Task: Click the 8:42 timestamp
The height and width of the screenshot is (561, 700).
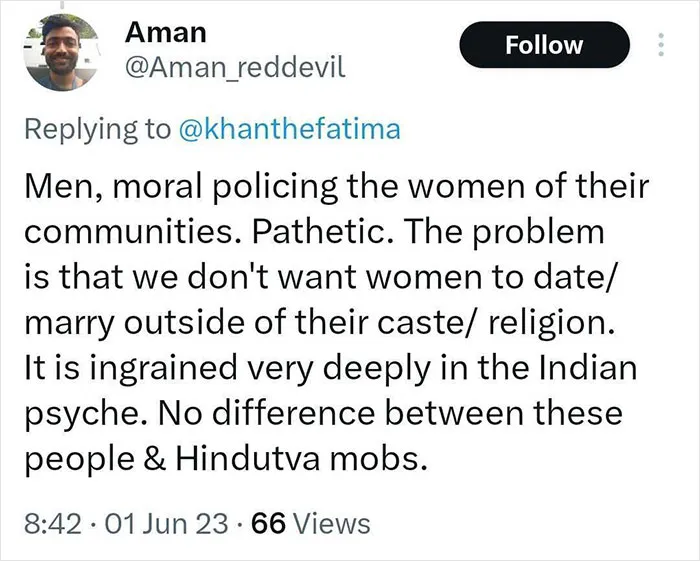Action: [x=53, y=524]
